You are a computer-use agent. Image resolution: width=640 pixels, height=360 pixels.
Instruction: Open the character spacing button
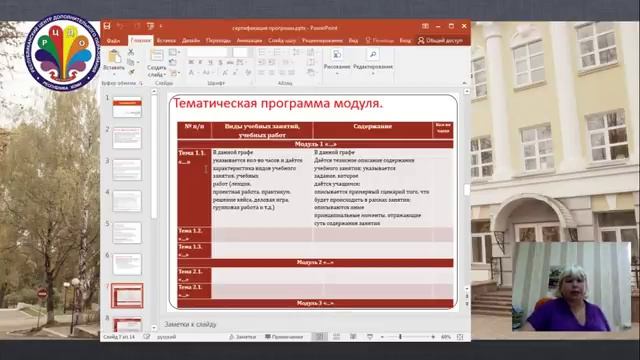tap(241, 62)
